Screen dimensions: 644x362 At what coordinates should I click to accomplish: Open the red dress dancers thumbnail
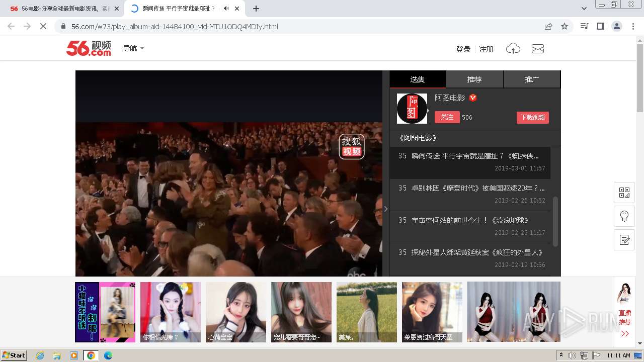point(514,312)
